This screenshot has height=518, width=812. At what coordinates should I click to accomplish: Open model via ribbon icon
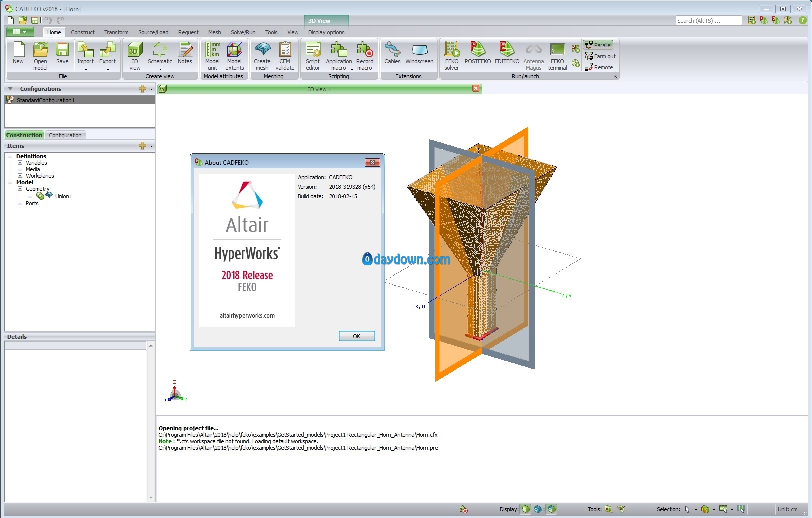40,56
